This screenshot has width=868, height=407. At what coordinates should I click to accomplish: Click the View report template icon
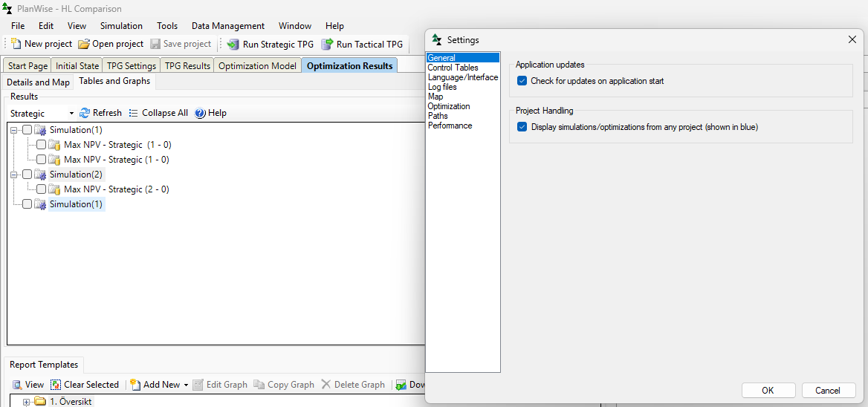(17, 385)
